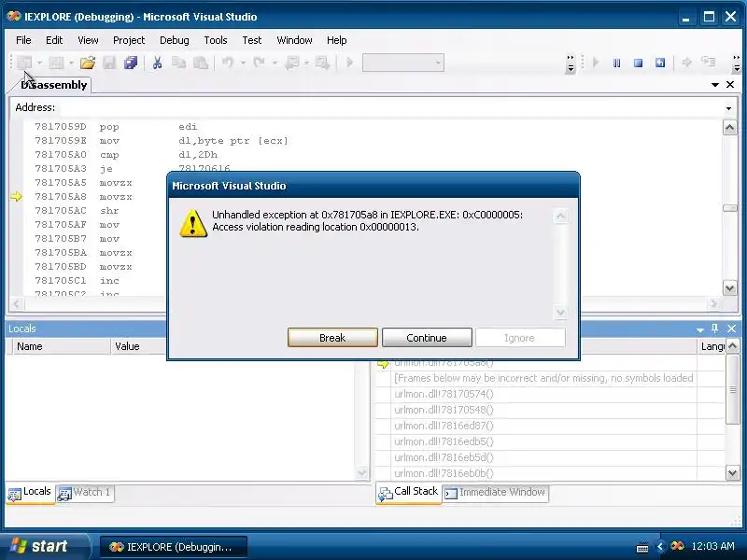The height and width of the screenshot is (560, 747).
Task: Click the Save floppy disk icon
Action: 109,63
